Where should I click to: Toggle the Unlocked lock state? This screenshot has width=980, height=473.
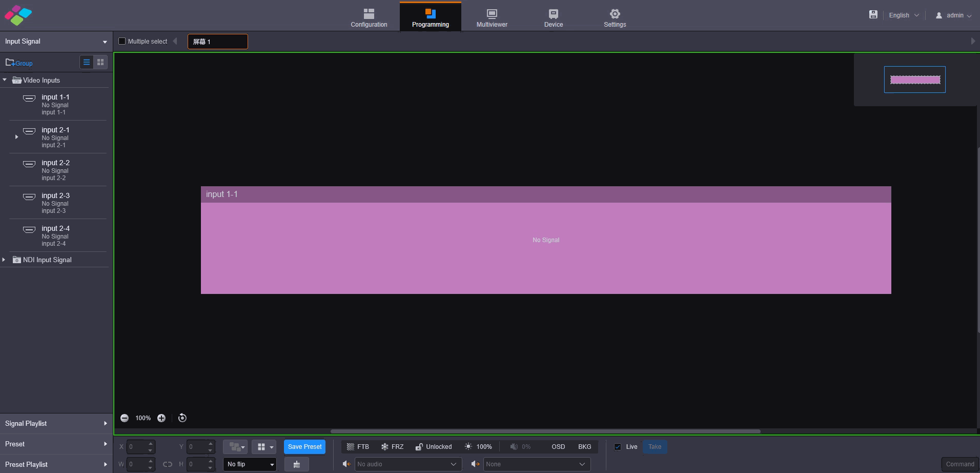434,447
